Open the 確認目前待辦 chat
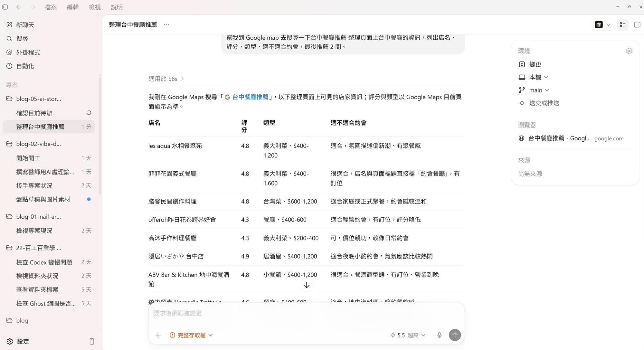This screenshot has height=350, width=644. tap(48, 113)
